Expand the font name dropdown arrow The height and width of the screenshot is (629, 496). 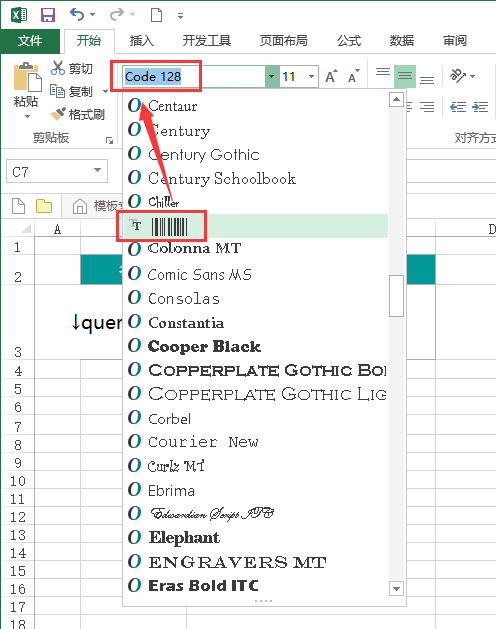[x=272, y=76]
